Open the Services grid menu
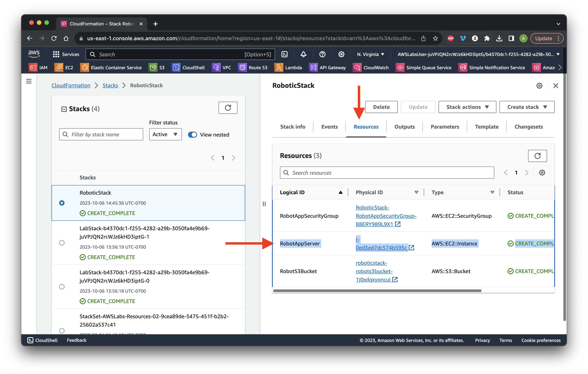The width and height of the screenshot is (588, 374). pyautogui.click(x=66, y=54)
